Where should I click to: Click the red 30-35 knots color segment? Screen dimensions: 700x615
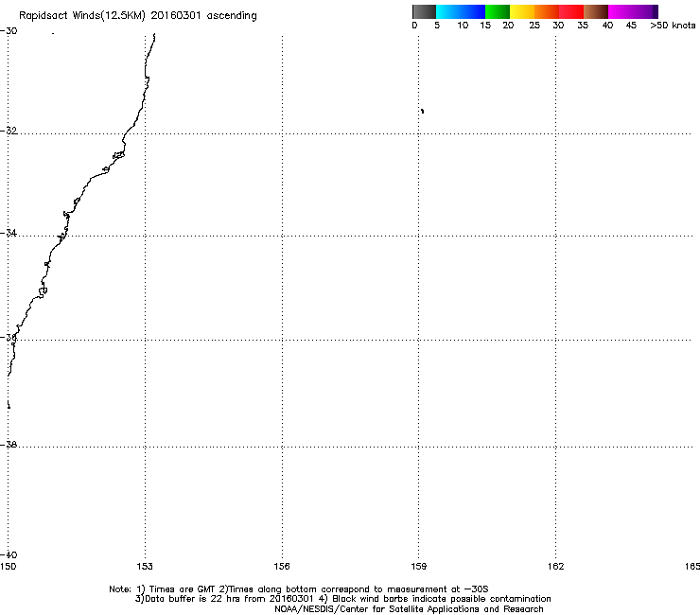pyautogui.click(x=571, y=11)
